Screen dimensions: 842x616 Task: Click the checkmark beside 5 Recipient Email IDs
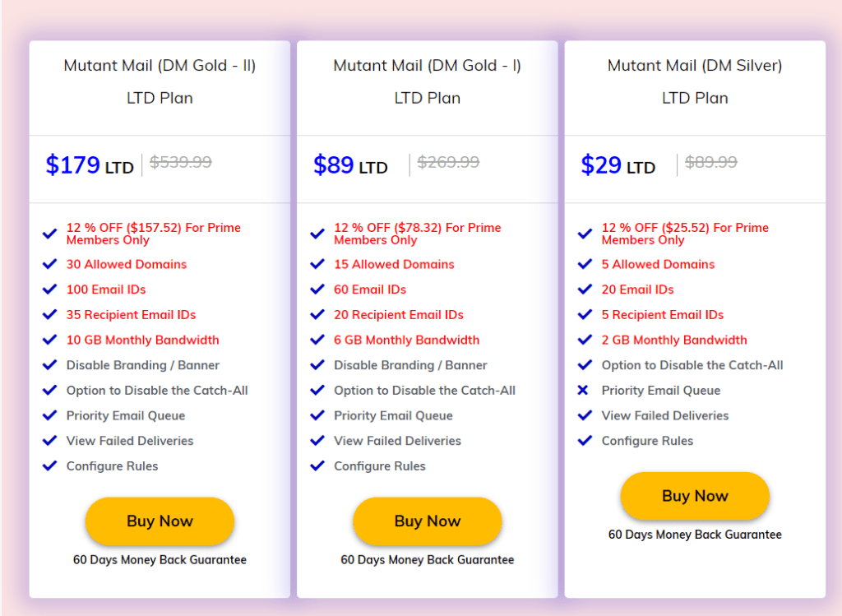pos(585,314)
